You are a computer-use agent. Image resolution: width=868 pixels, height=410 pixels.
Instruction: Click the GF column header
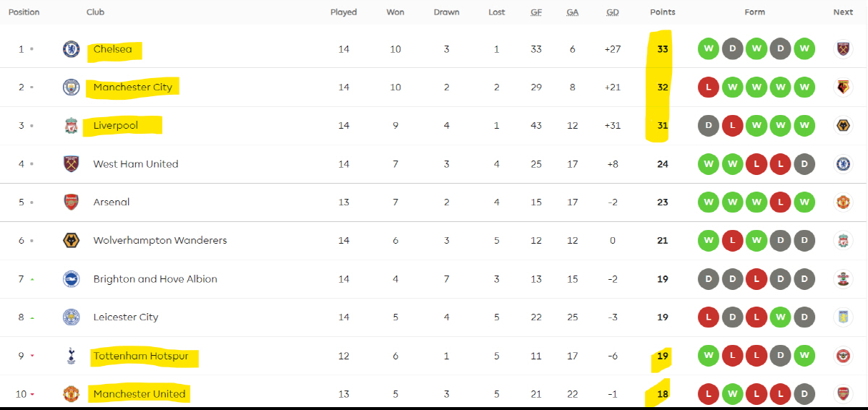click(536, 12)
